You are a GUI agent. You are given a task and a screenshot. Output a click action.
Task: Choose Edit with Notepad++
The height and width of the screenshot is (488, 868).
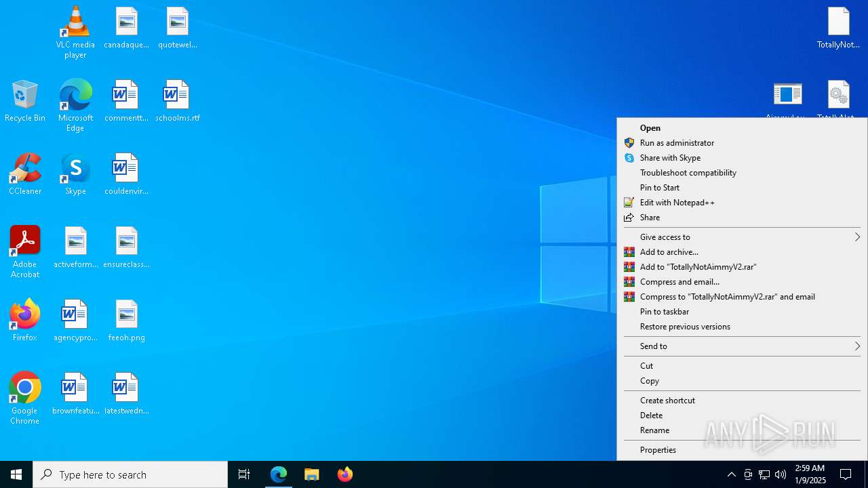[x=742, y=203]
